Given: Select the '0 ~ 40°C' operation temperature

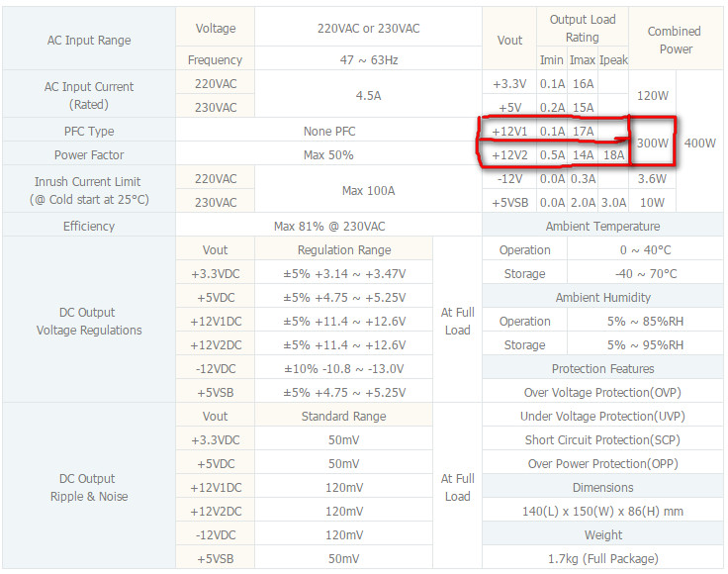Looking at the screenshot, I should pyautogui.click(x=645, y=249).
